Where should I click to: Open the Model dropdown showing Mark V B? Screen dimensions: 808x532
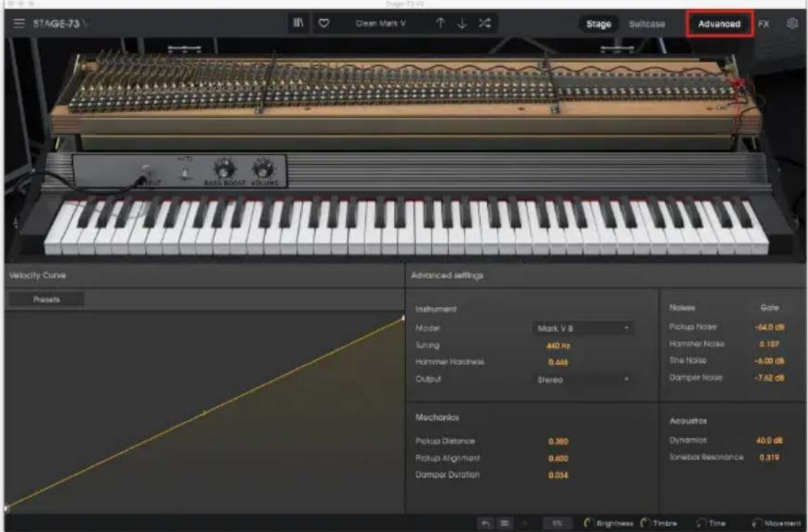point(583,328)
